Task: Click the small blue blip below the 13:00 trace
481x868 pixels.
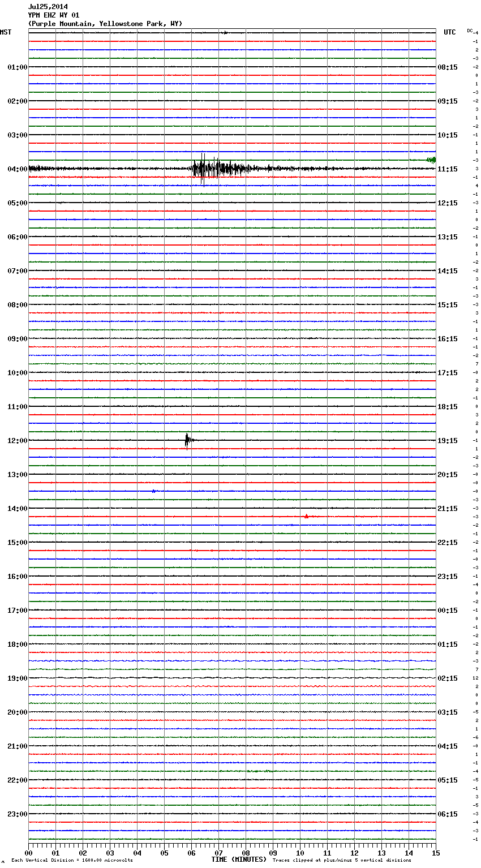Action: pos(154,491)
